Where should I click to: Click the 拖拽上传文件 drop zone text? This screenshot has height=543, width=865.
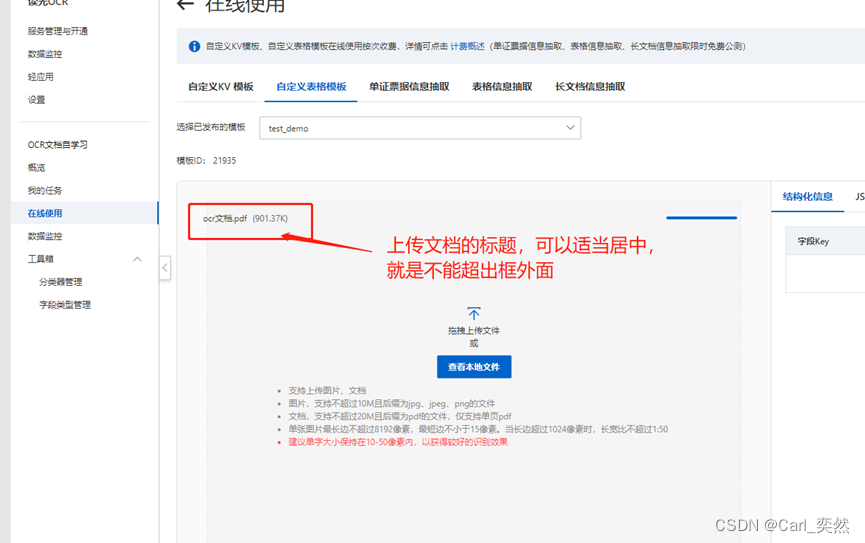(474, 331)
